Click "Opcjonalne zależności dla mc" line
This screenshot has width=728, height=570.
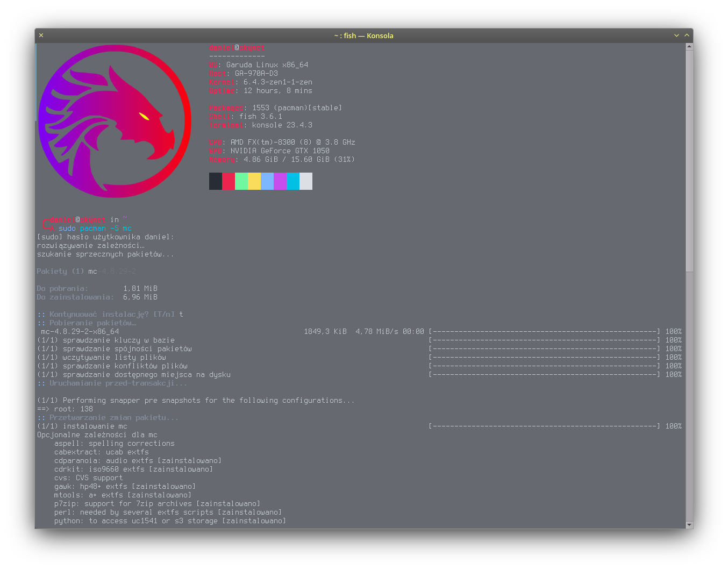pos(97,435)
